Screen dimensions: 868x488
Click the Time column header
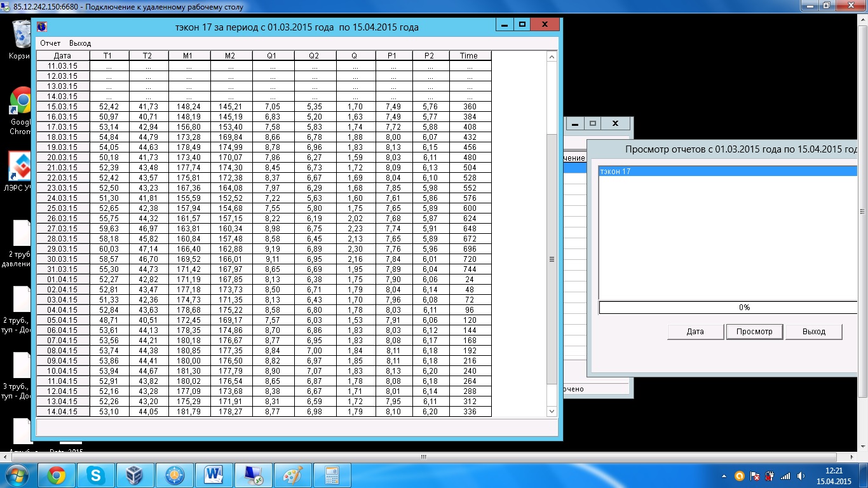(x=470, y=56)
